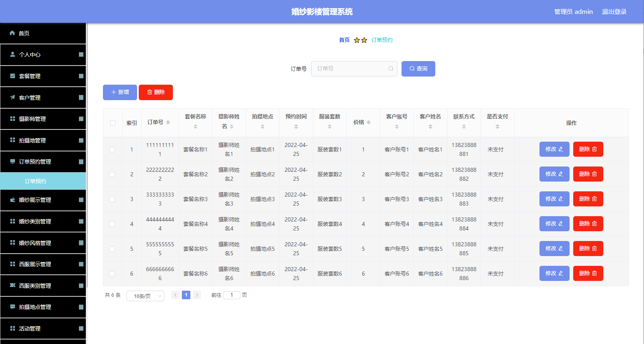This screenshot has height=344, width=644.
Task: Click the 查询 search button
Action: coord(418,69)
